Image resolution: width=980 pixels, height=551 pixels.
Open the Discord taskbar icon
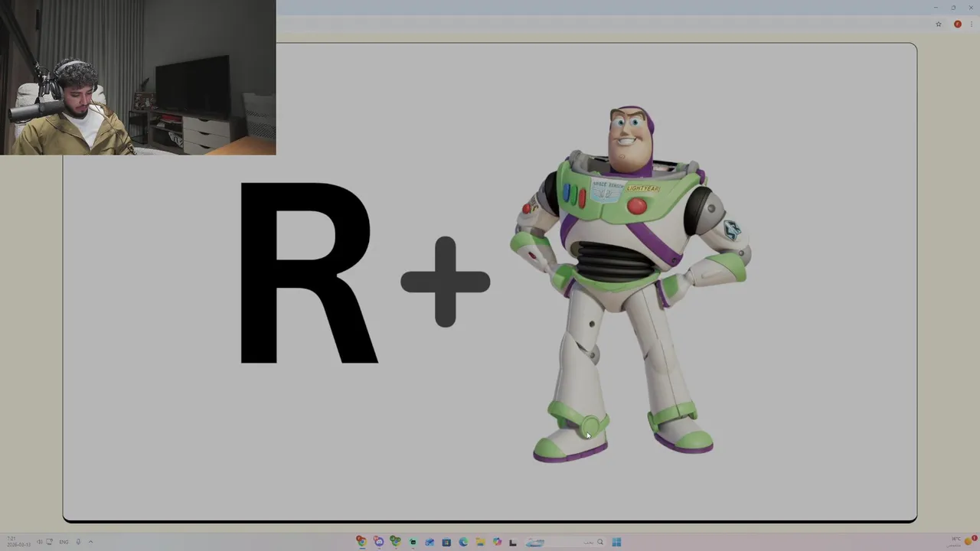tap(378, 542)
